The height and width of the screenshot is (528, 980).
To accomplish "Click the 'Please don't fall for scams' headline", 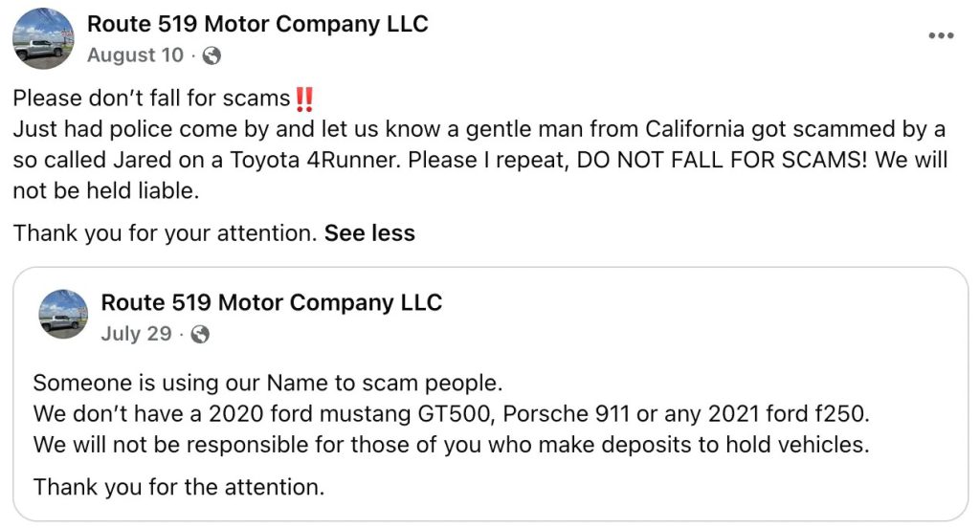I will click(x=151, y=99).
